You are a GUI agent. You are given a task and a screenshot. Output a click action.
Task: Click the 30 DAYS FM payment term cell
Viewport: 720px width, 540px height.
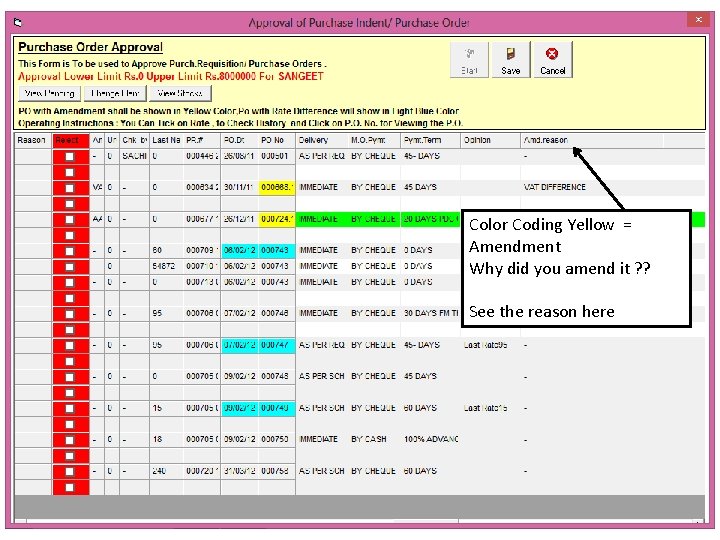(x=430, y=313)
